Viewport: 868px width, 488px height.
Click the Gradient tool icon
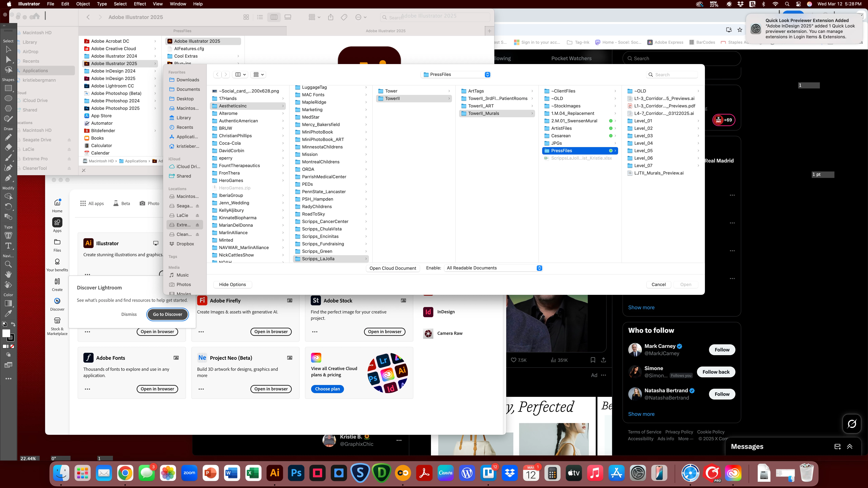[8, 303]
